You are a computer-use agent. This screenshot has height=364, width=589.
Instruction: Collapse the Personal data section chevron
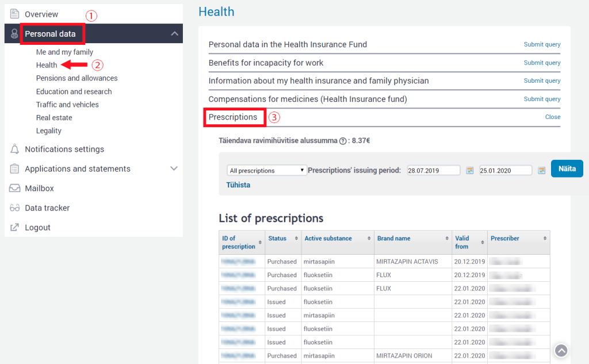click(x=174, y=34)
